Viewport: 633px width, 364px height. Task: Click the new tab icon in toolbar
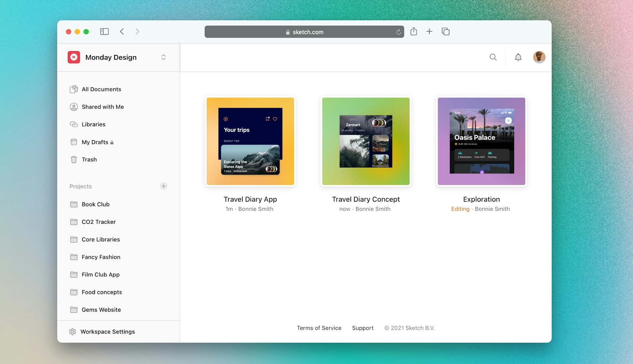(429, 31)
